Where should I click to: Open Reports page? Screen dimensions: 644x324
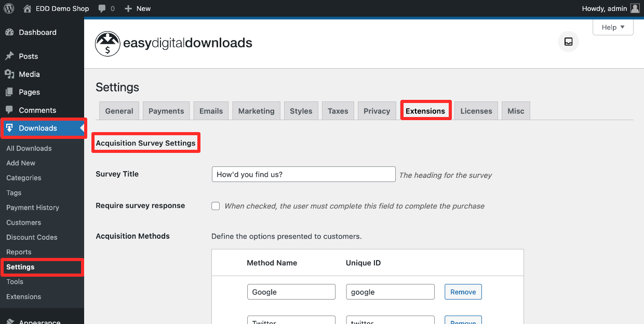(19, 252)
